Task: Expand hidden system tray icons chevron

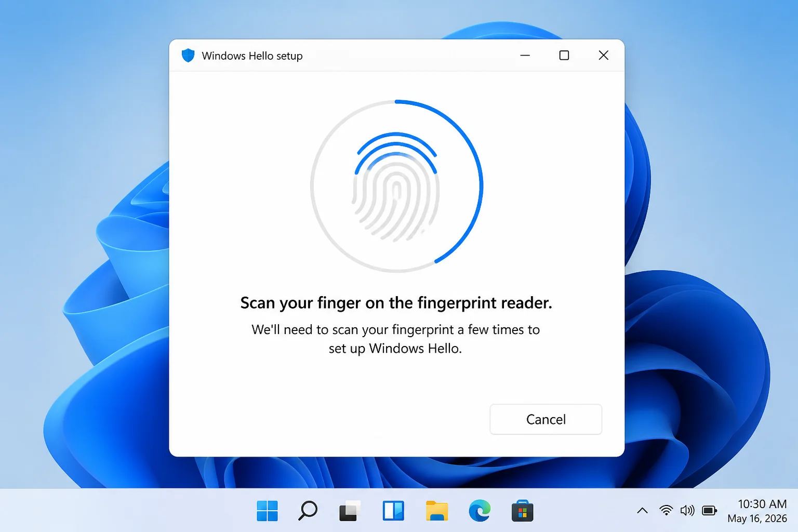Action: click(x=642, y=511)
